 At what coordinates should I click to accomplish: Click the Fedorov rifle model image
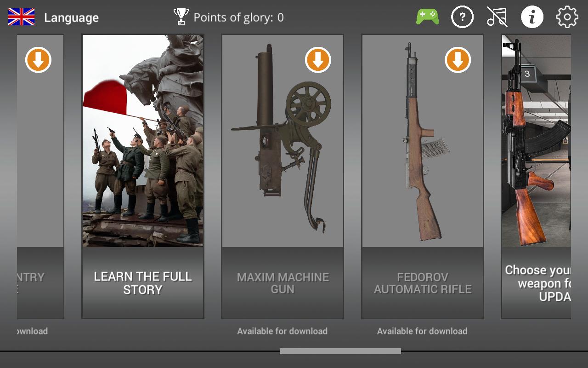click(x=423, y=141)
